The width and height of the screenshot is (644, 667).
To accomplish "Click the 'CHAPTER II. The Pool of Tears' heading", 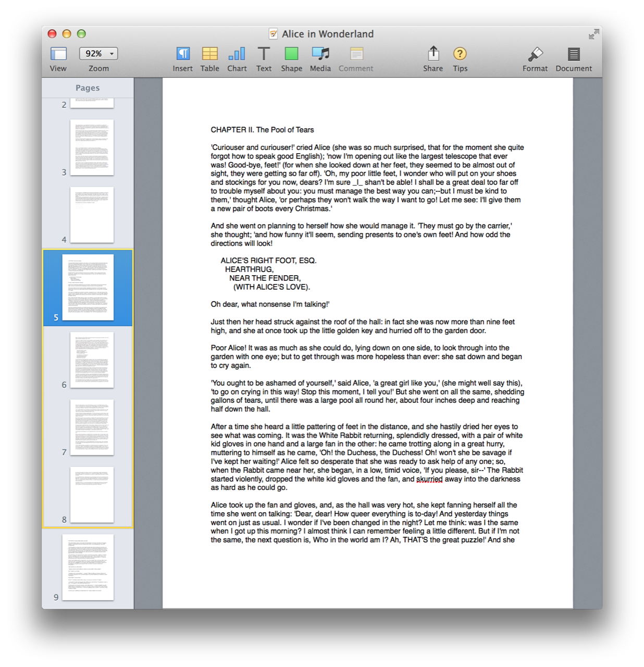I will point(262,130).
